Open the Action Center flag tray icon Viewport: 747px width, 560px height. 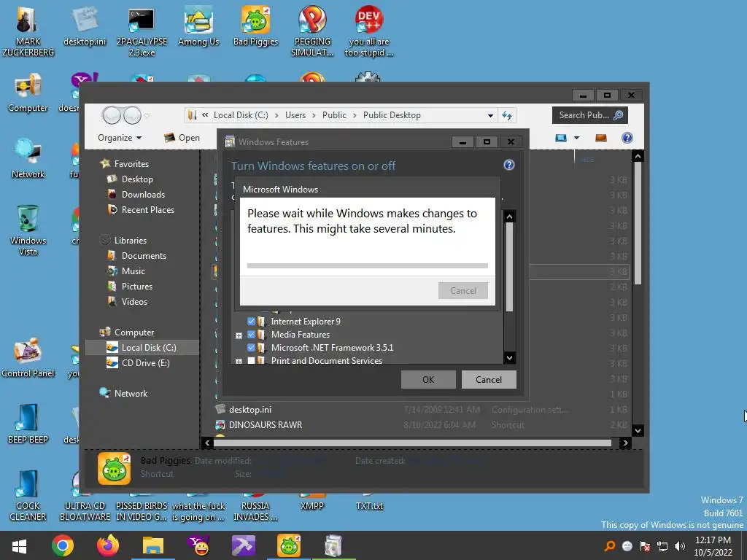point(645,546)
